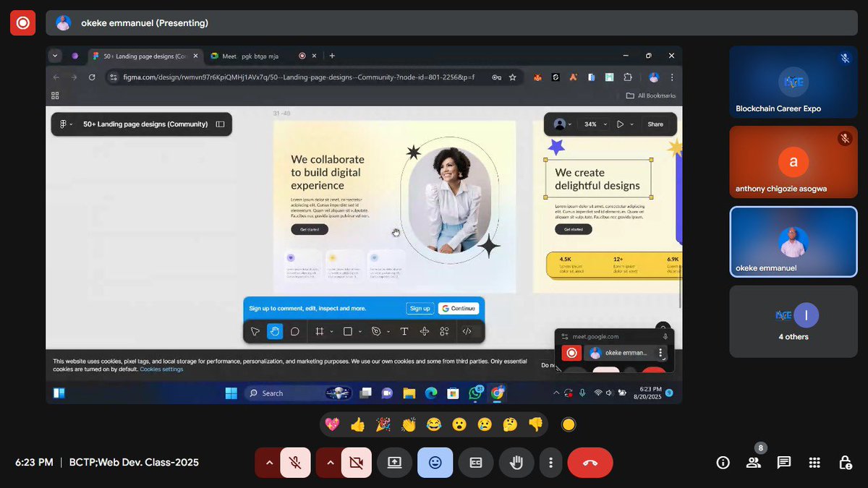Bookmark the page with star icon
This screenshot has height=488, width=868.
[x=512, y=77]
